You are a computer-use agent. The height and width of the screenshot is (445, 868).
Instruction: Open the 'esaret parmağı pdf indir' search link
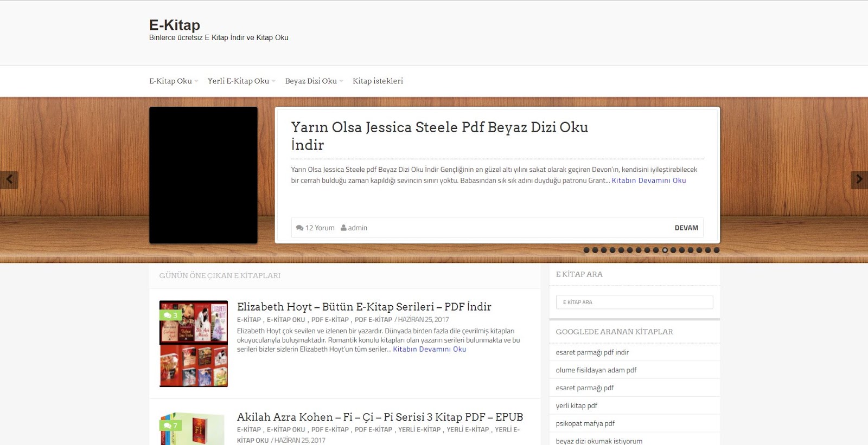[592, 352]
